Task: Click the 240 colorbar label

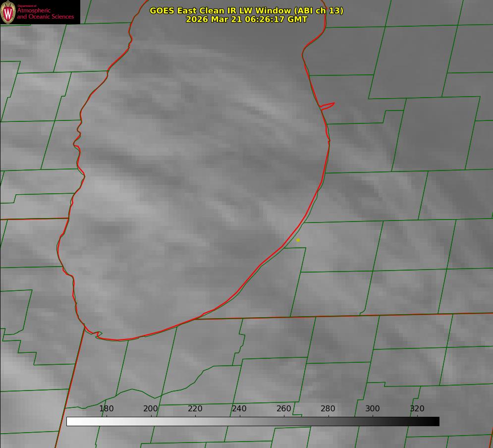Action: tap(239, 408)
